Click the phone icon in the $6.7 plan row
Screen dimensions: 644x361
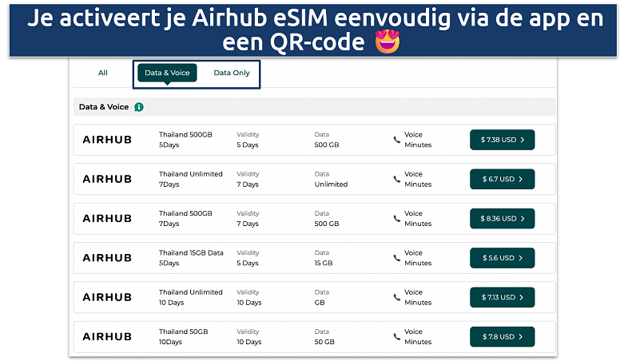[397, 179]
